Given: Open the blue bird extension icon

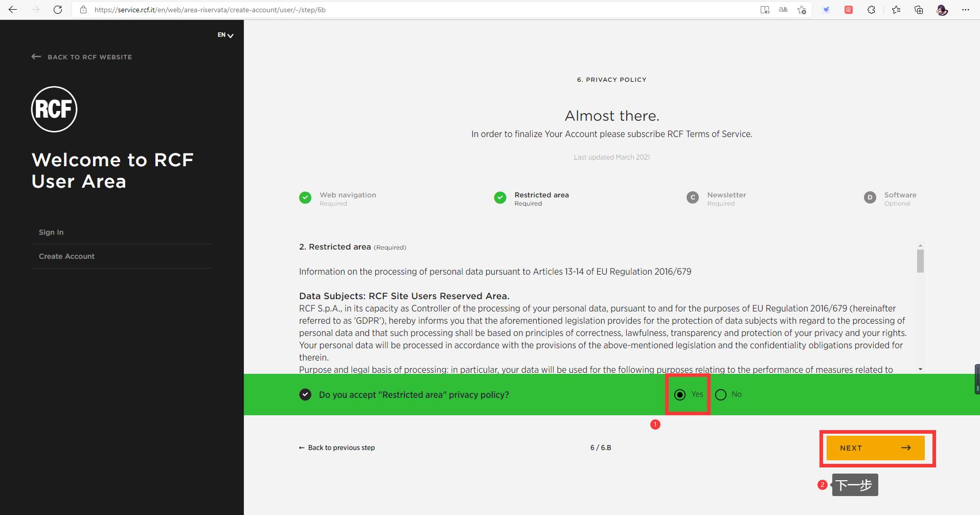Looking at the screenshot, I should (826, 10).
